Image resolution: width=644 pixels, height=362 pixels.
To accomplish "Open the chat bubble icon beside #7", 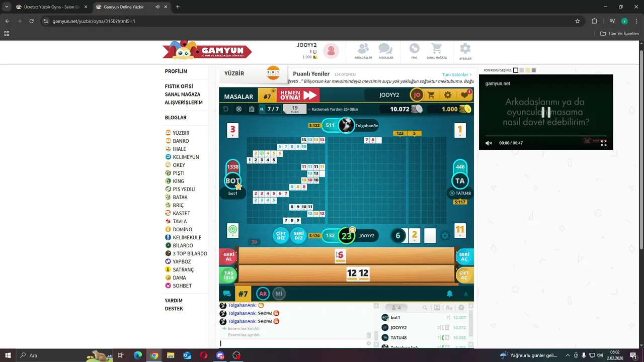I will [x=227, y=294].
